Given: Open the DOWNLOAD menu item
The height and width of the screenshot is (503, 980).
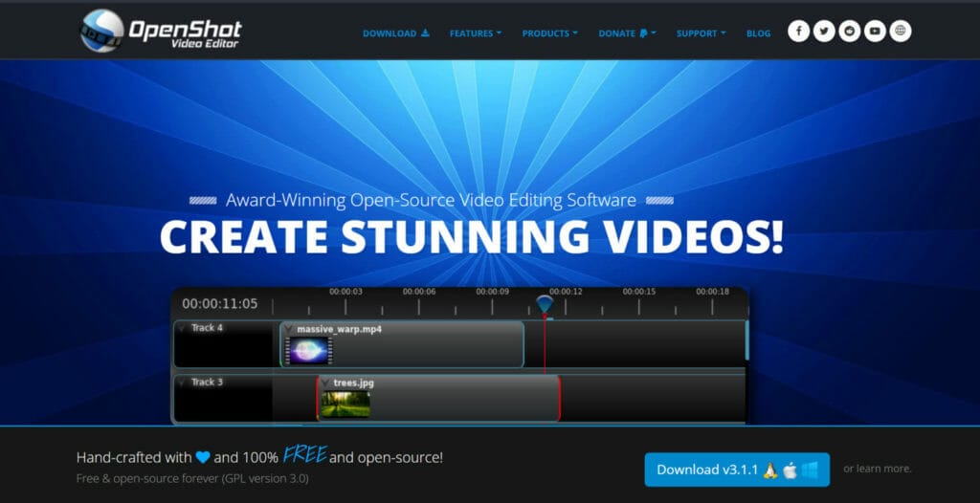Looking at the screenshot, I should coord(395,33).
